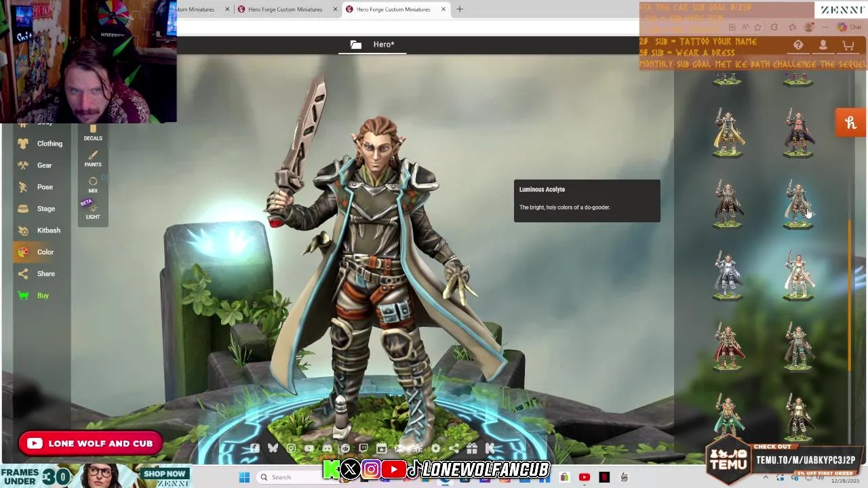
Task: Open the favorites list icon in browser toolbar
Action: coord(792,28)
